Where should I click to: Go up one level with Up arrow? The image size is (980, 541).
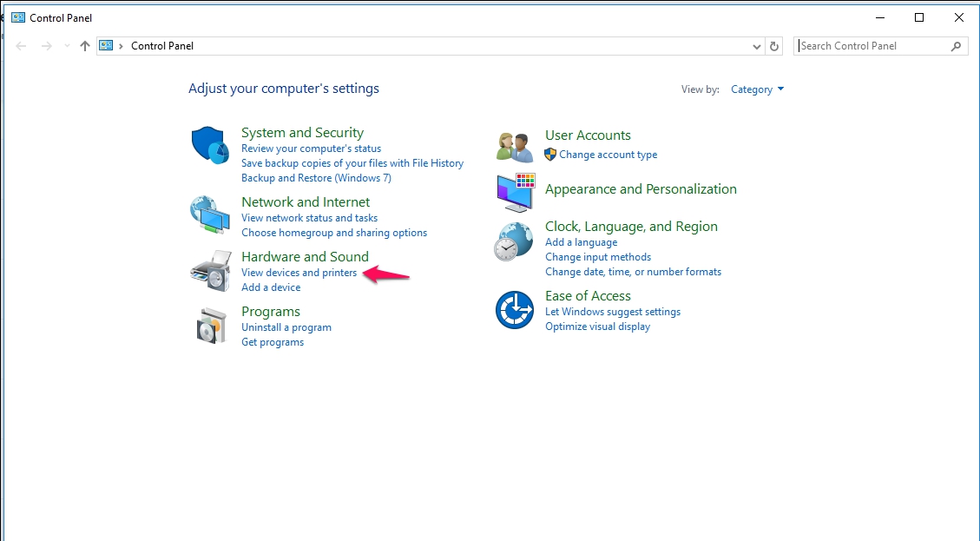coord(85,46)
